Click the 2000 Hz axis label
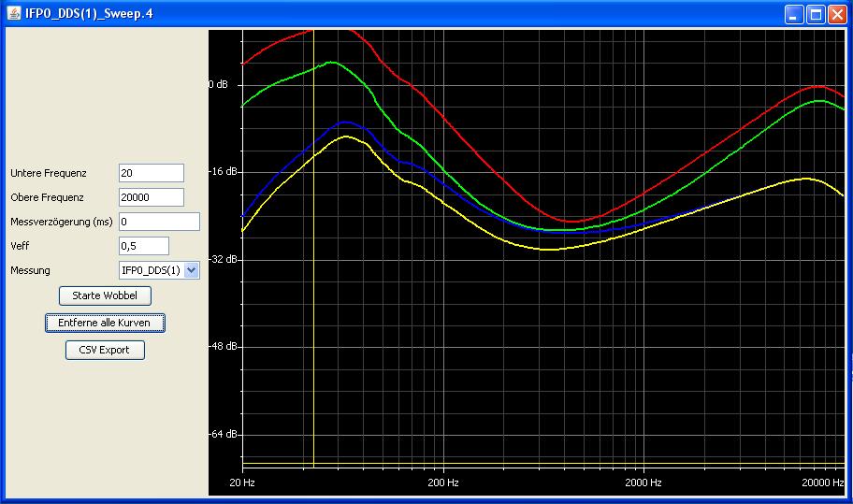Image resolution: width=853 pixels, height=504 pixels. [643, 482]
